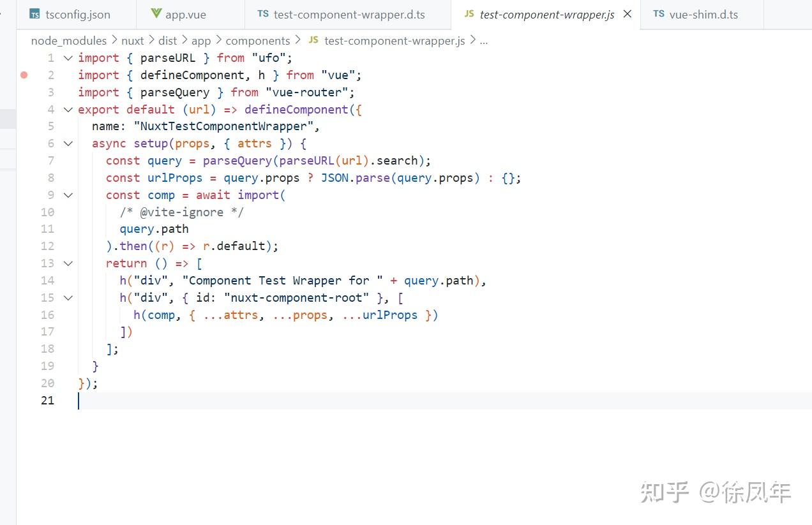The height and width of the screenshot is (525, 812).
Task: Collapse the fold at line 15
Action: coord(68,298)
